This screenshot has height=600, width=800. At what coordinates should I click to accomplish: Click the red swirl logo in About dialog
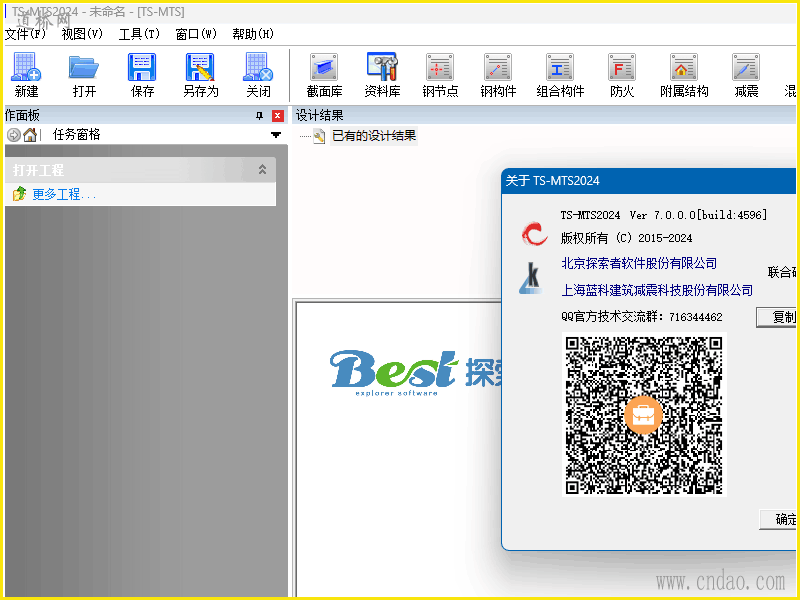click(534, 234)
